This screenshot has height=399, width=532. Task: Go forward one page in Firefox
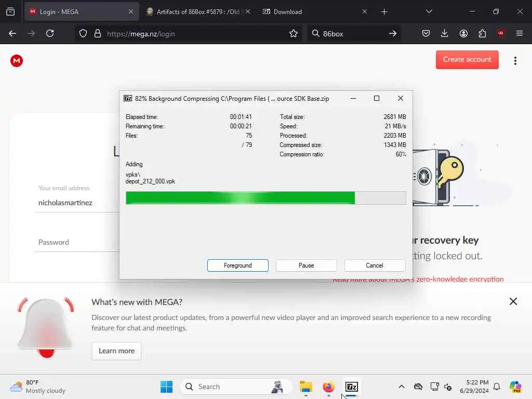click(x=31, y=34)
